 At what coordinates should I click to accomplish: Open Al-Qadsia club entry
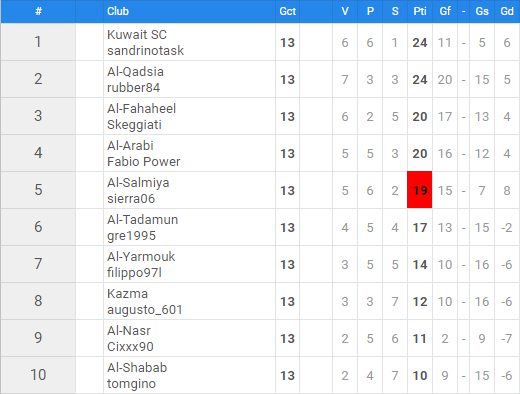(x=135, y=72)
